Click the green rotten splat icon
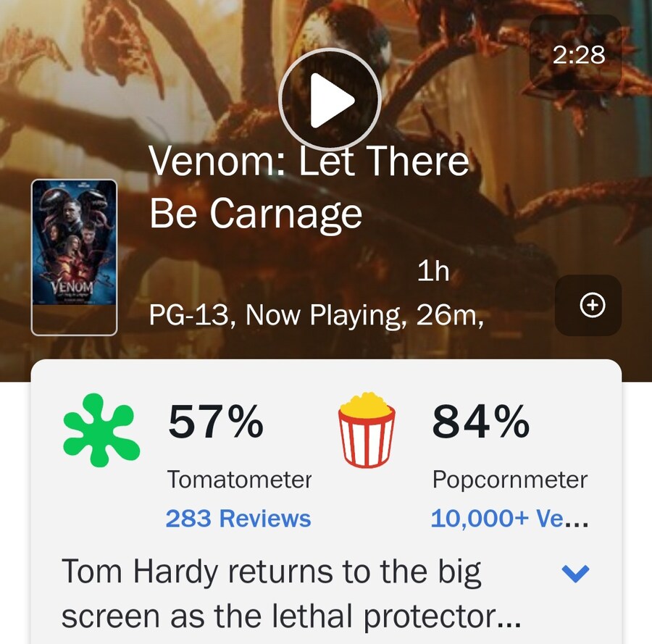 pyautogui.click(x=101, y=429)
